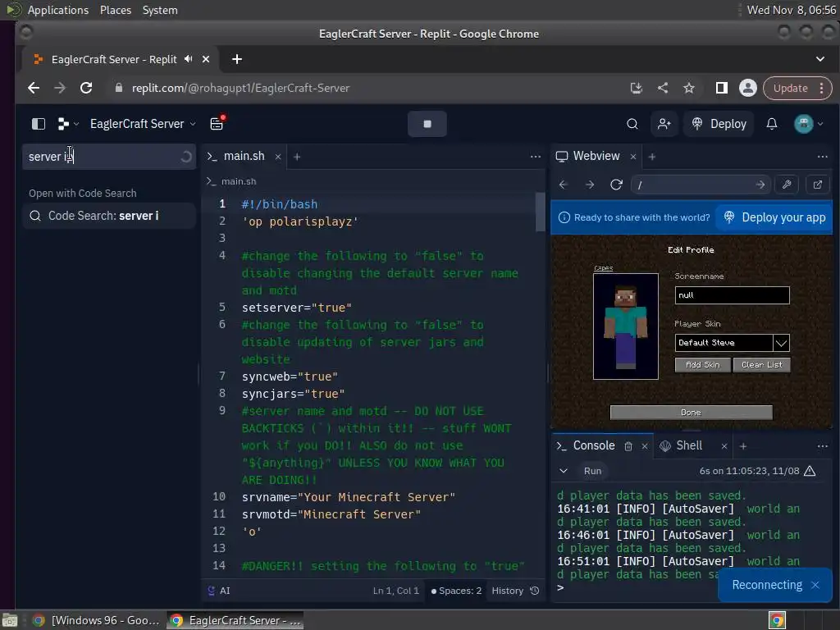Image resolution: width=840 pixels, height=630 pixels.
Task: Open the console pane three-dot menu
Action: [822, 446]
